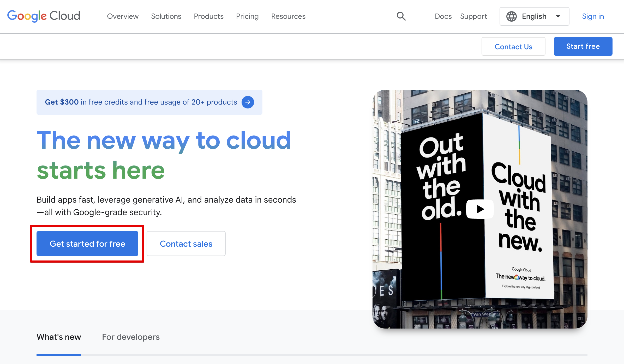Open the Products dropdown menu
The image size is (624, 364).
tap(208, 16)
